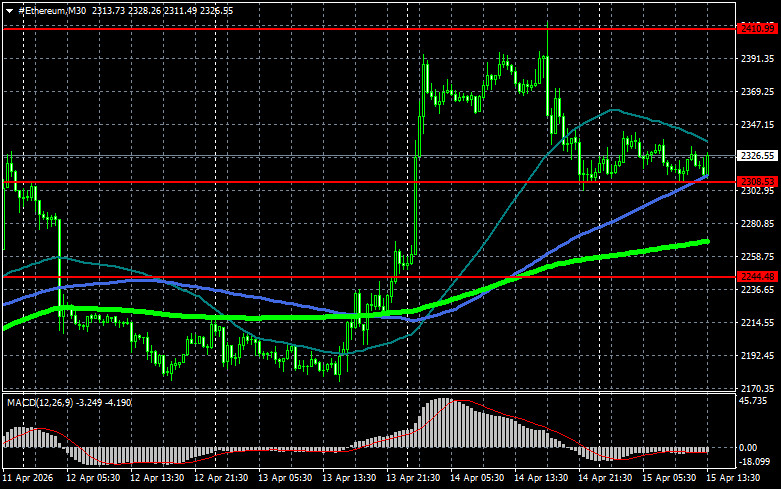
Task: Click the MACD(12,26,9) indicator label
Action: point(40,402)
